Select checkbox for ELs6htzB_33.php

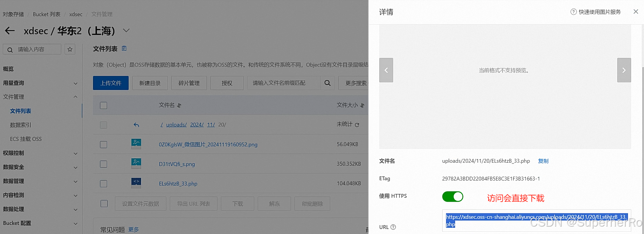point(104,183)
